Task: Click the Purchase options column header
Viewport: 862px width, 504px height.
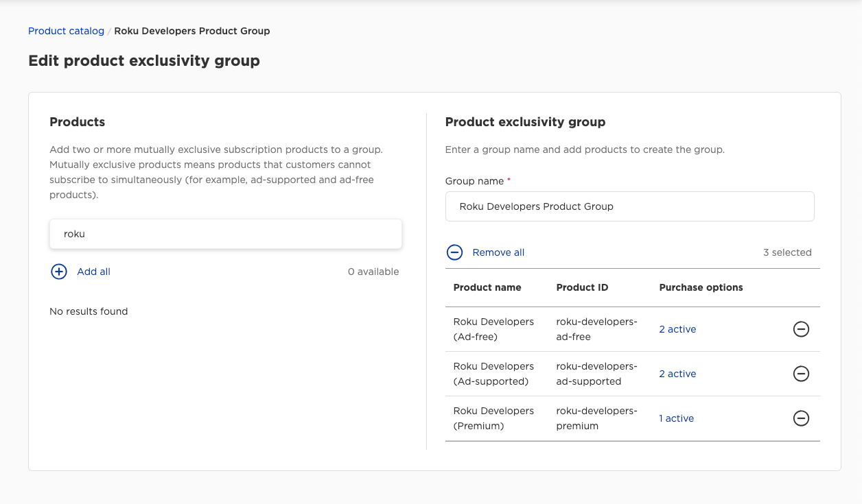Action: click(x=701, y=287)
